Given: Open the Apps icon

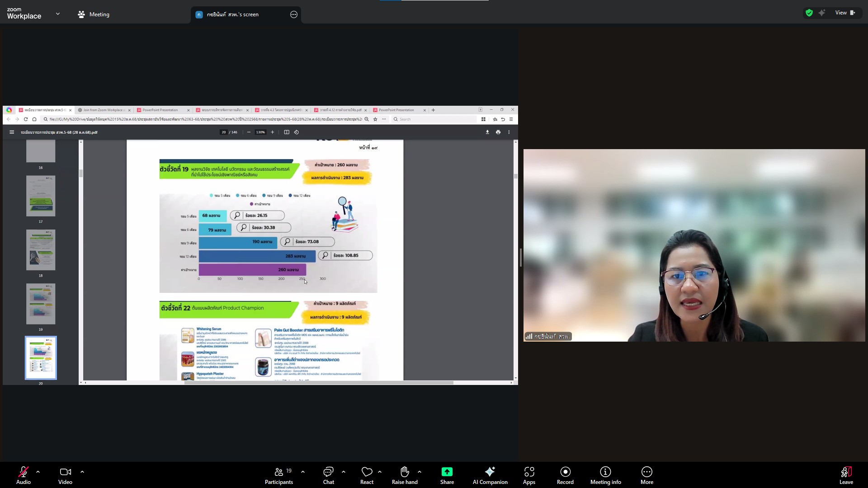Looking at the screenshot, I should (529, 472).
